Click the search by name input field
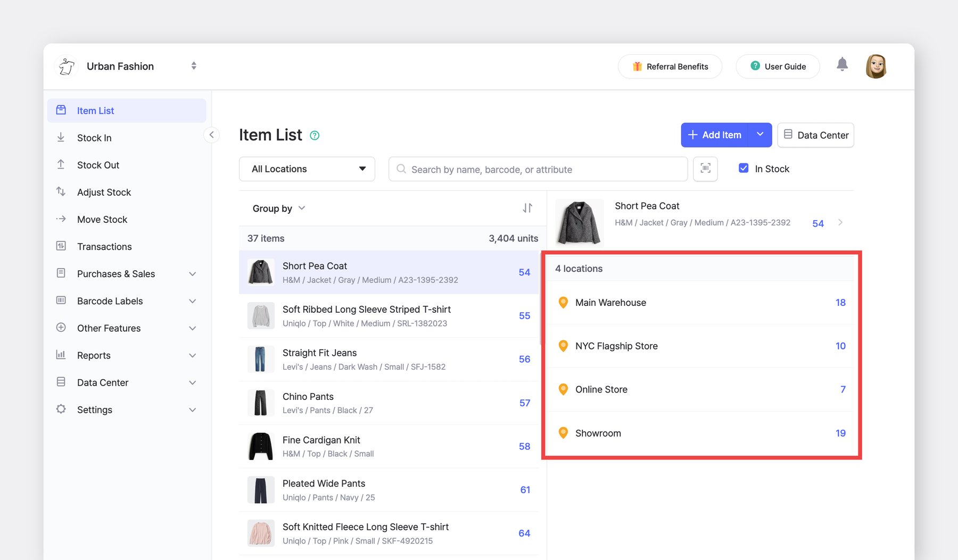958x560 pixels. (543, 169)
